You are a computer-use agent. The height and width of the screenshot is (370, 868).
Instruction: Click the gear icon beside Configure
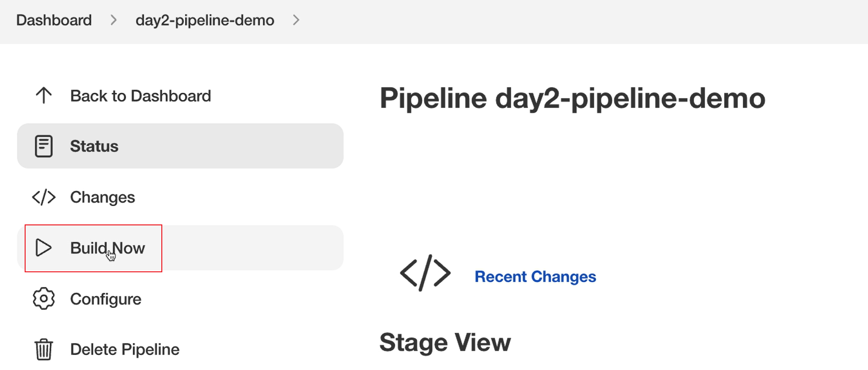click(43, 299)
